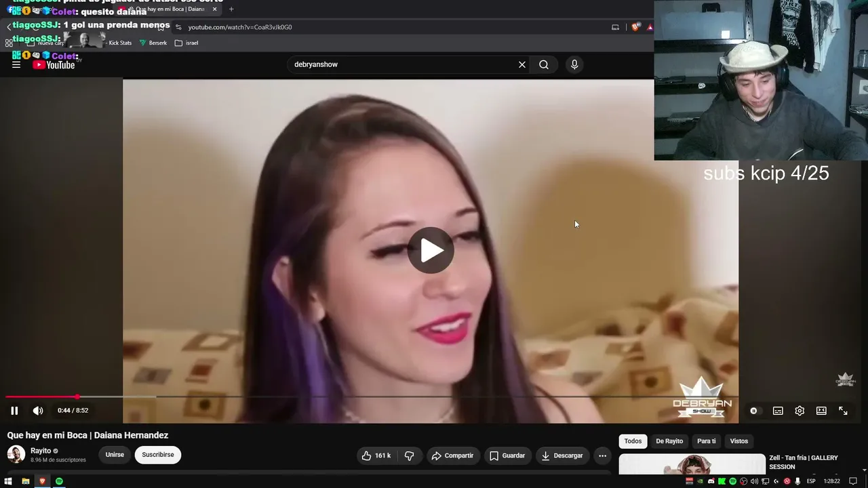The image size is (868, 488).
Task: Click the Unirse membership button
Action: (115, 455)
